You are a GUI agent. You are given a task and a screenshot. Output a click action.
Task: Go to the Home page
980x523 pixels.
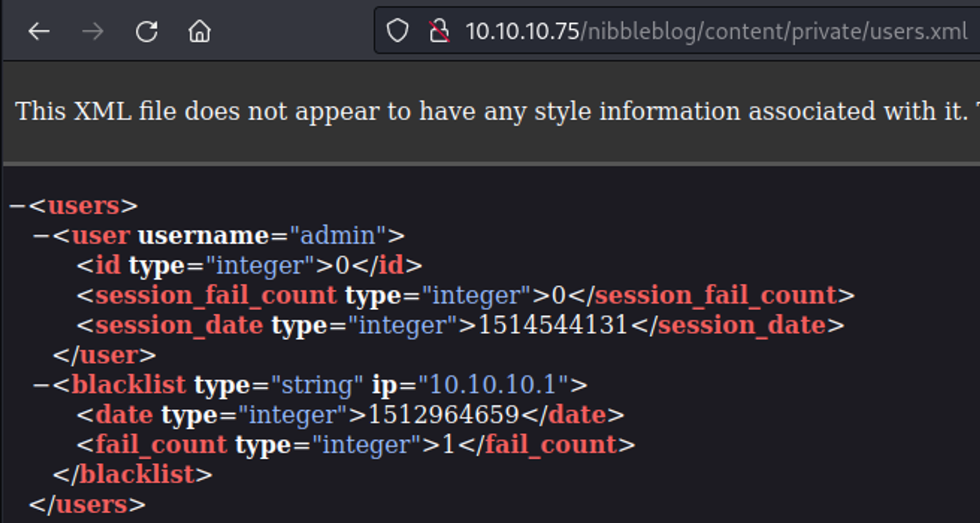[x=199, y=32]
